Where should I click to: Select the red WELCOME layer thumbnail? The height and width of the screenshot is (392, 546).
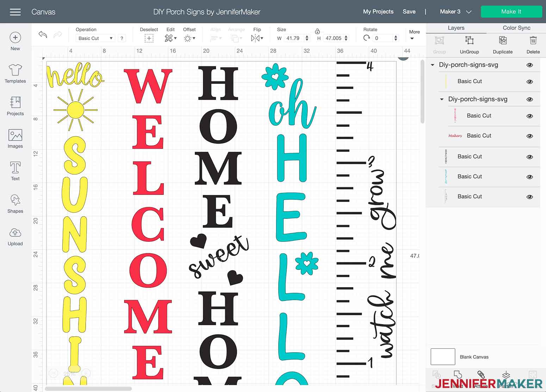pyautogui.click(x=455, y=115)
